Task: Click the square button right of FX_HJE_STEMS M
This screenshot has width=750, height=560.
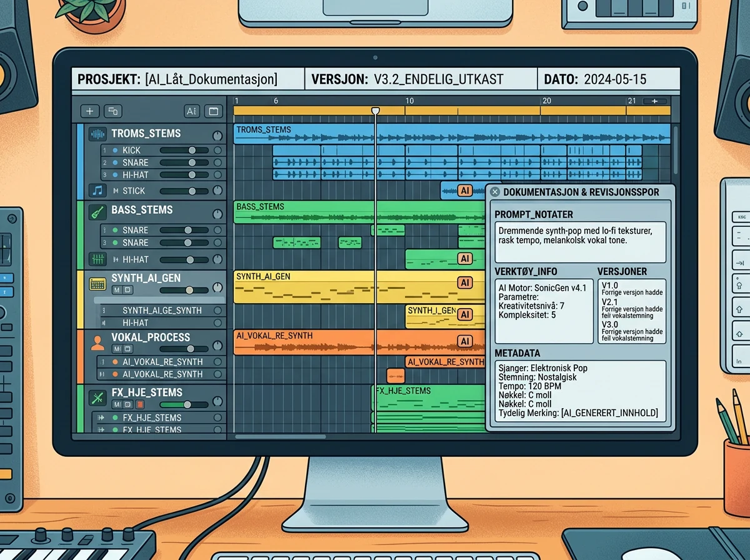Action: 129,404
